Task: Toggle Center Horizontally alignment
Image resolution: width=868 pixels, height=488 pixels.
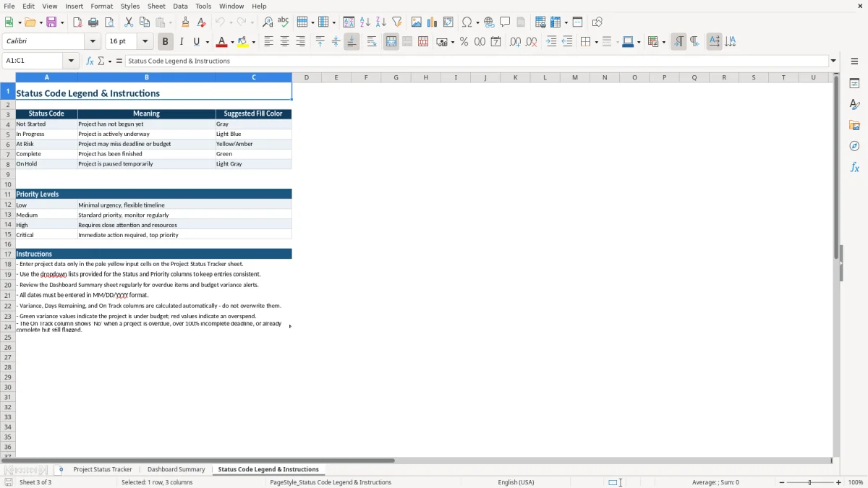Action: [x=284, y=42]
